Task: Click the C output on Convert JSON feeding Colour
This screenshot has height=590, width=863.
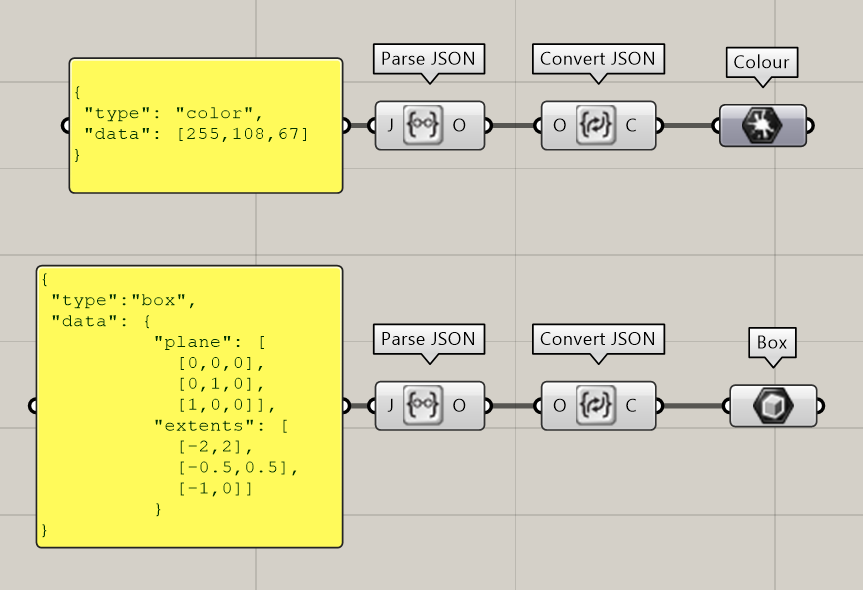Action: pos(631,125)
